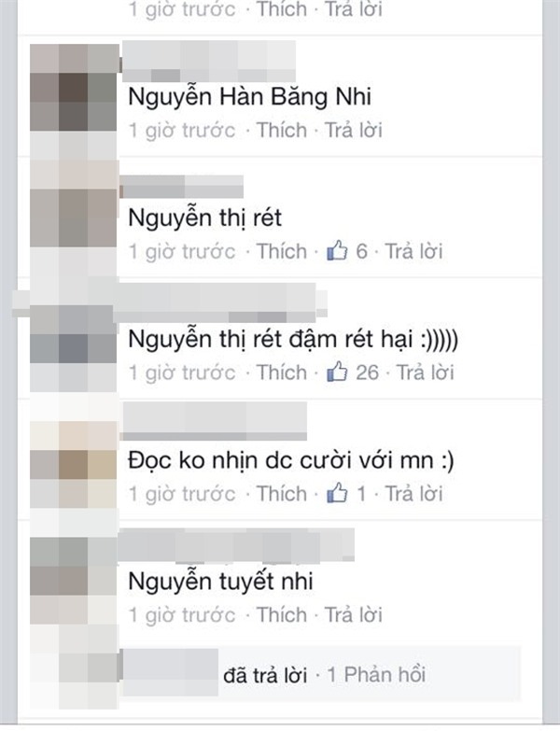Click Trả lời under 'Nguyễn Hàn Băng Nhi'
560x731 pixels.
click(x=354, y=130)
